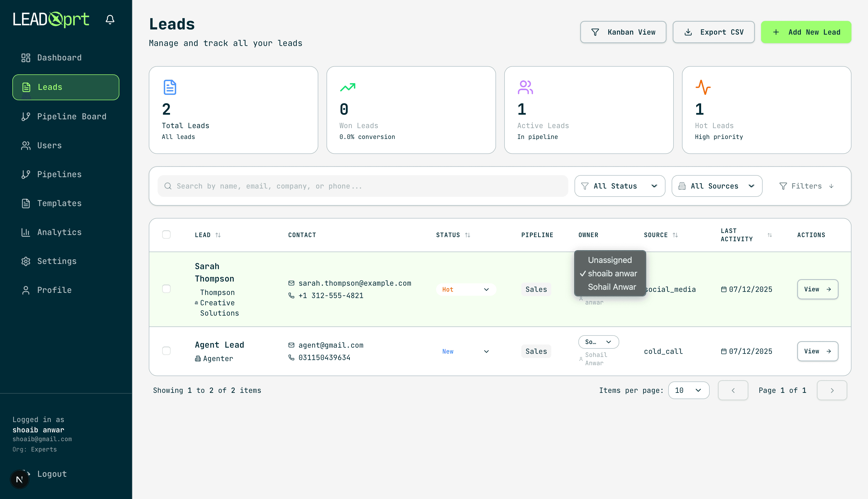The image size is (868, 499).
Task: Open the Analytics section
Action: [x=59, y=232]
